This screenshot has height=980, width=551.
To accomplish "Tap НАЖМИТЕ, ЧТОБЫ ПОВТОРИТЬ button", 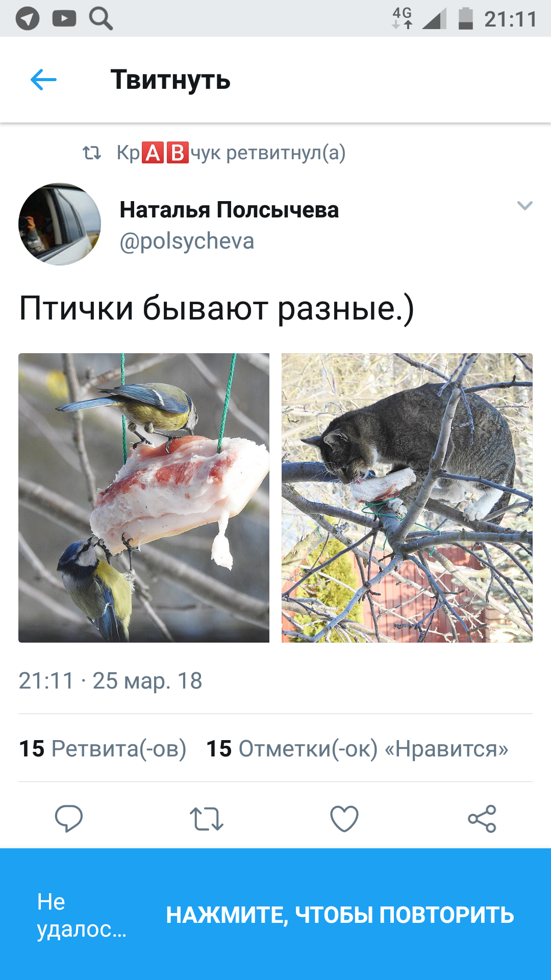I will click(x=340, y=915).
